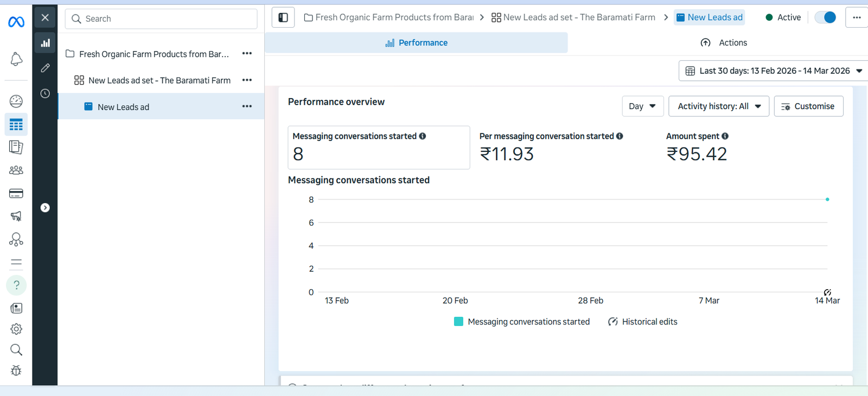Image resolution: width=868 pixels, height=396 pixels.
Task: Open the history clock panel
Action: tap(45, 93)
